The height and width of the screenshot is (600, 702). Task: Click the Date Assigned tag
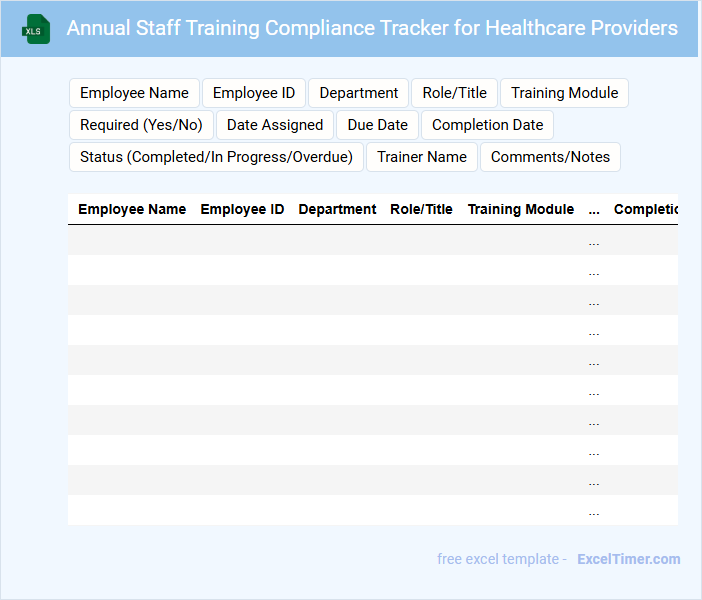[275, 125]
